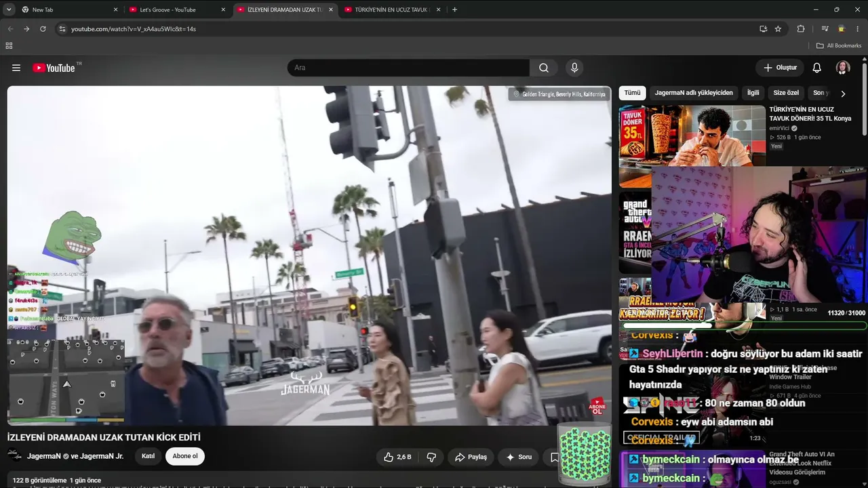The image size is (868, 488).
Task: Bookmark this page with the star
Action: click(778, 29)
